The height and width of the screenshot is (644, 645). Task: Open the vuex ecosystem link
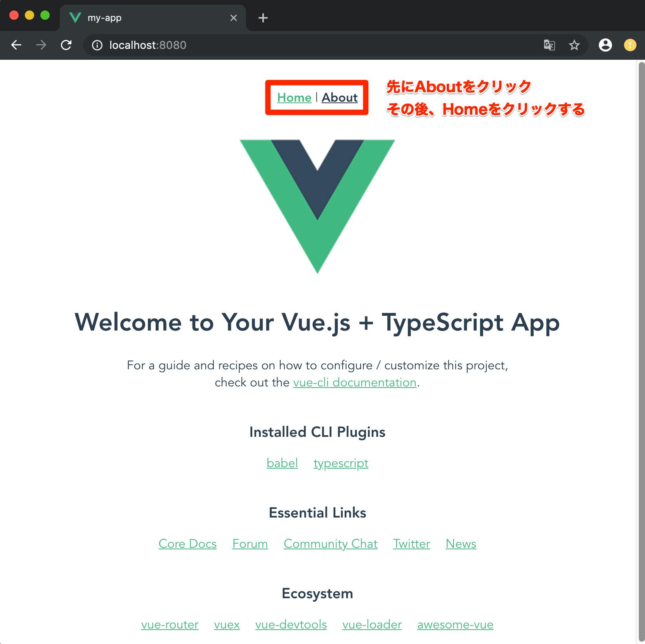tap(227, 625)
